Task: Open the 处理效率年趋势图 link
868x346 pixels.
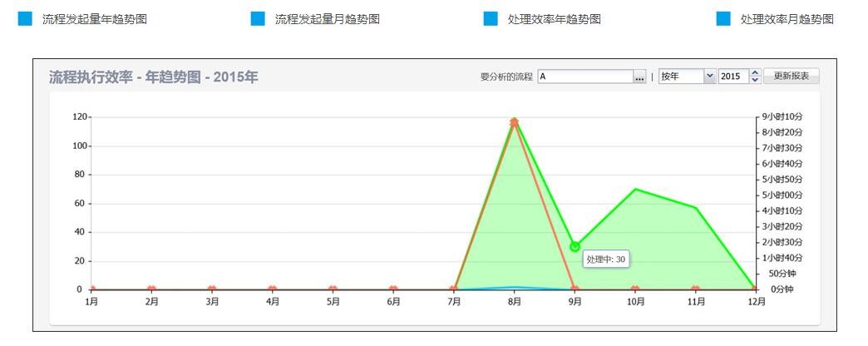Action: click(554, 19)
